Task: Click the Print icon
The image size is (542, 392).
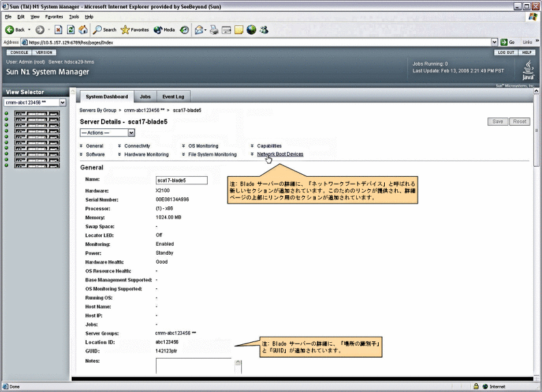Action: point(214,30)
